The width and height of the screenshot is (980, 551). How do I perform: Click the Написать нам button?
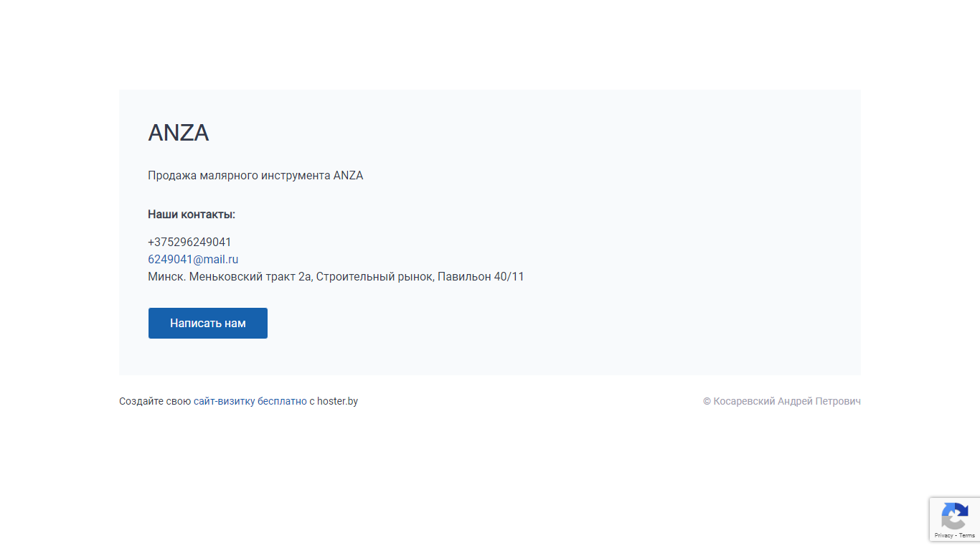(208, 323)
